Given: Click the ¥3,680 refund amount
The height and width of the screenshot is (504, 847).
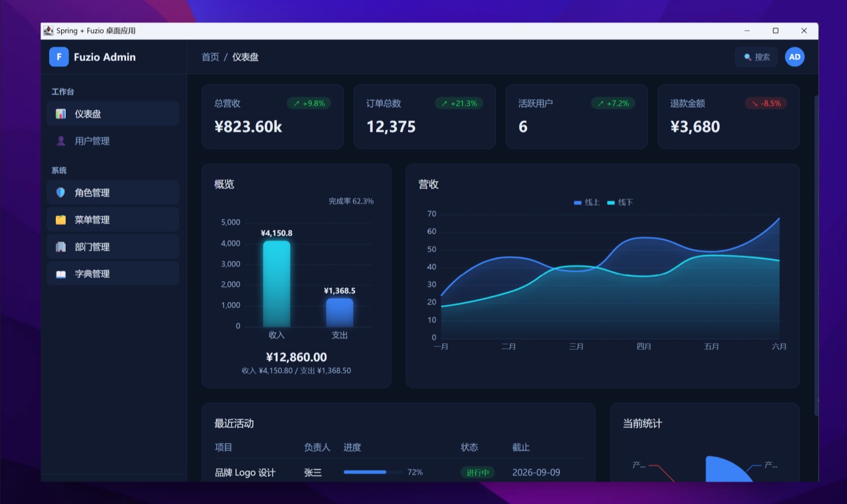Looking at the screenshot, I should [x=695, y=127].
